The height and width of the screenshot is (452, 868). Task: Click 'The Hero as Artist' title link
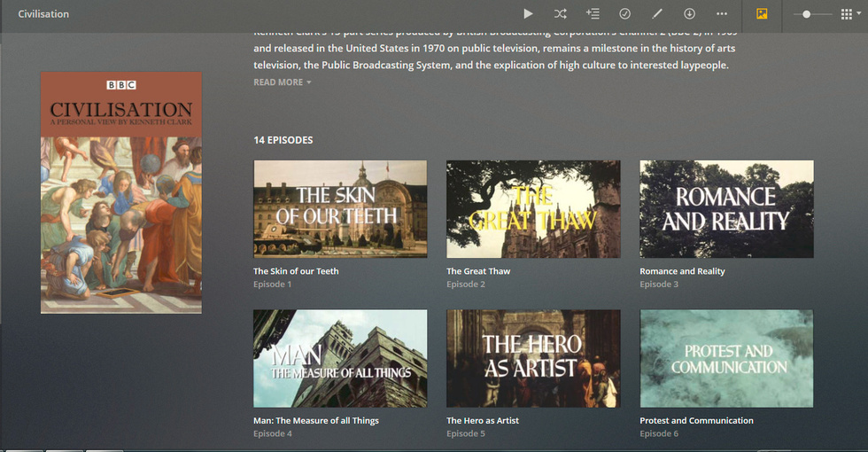click(483, 420)
